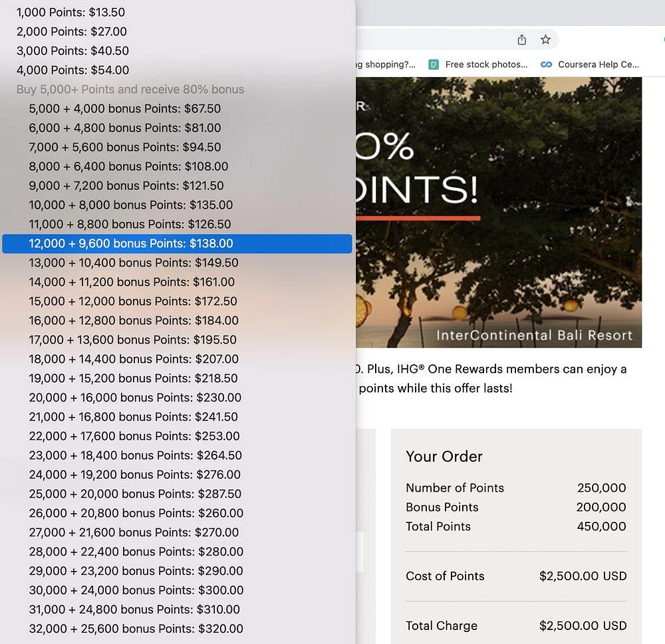Pick 17,000 + 13,600 bonus Points: $195.50
This screenshot has width=665, height=644.
tap(178, 340)
